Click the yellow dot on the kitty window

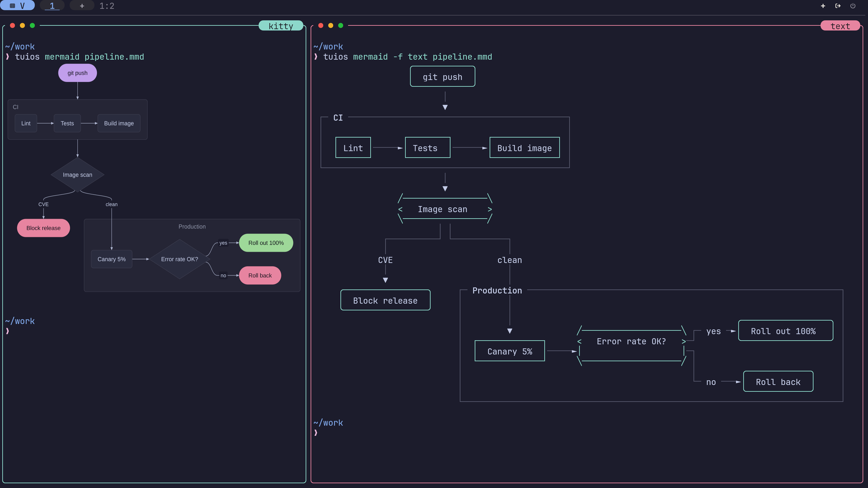(22, 25)
